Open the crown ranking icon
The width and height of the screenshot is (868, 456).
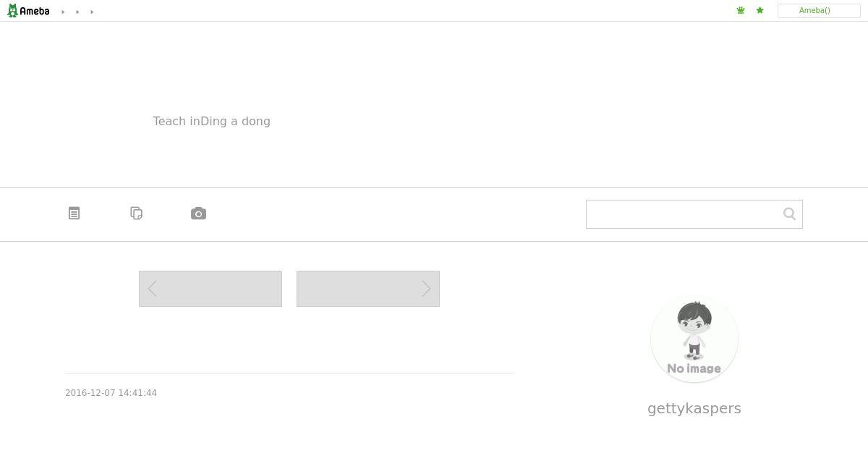pos(741,10)
